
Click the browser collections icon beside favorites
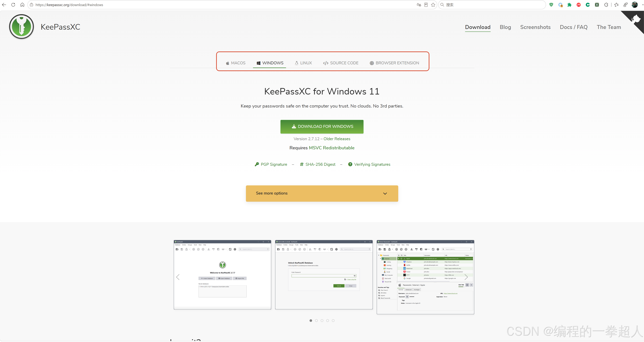click(x=626, y=5)
